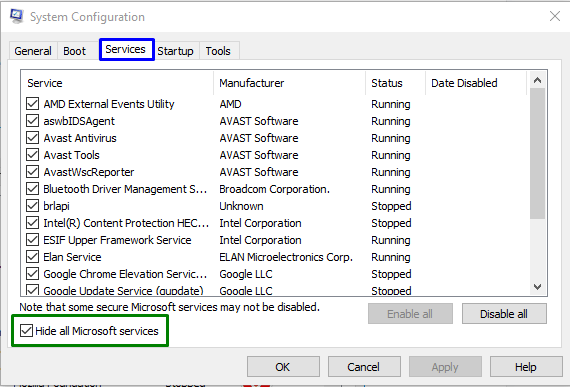Screen dimensions: 570x387
Task: Uncheck the aswbIDSAgent service checkbox
Action: tap(32, 121)
